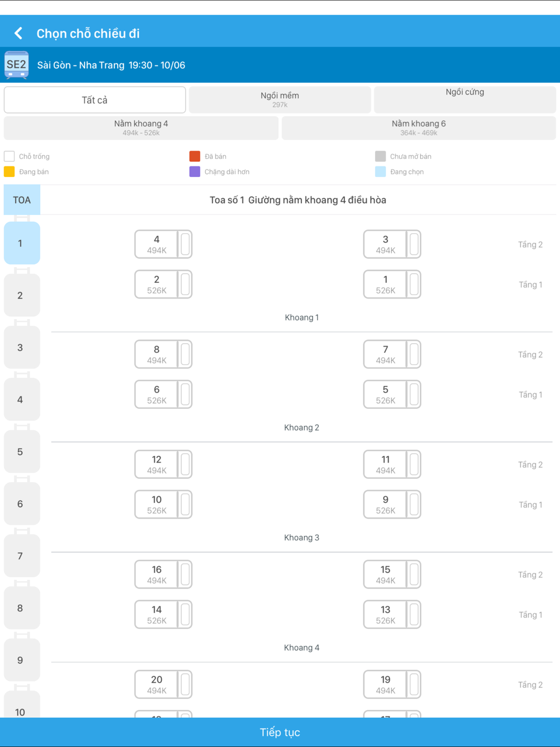Viewport: 560px width, 747px height.
Task: Filter by Nằm khoang 4
Action: (141, 128)
